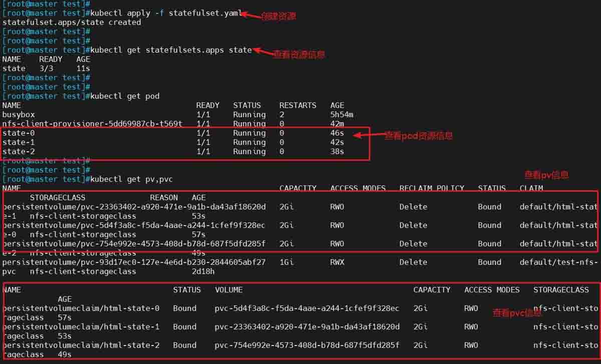
Task: Click the "kubectl get pv,pvc" command text
Action: (132, 179)
